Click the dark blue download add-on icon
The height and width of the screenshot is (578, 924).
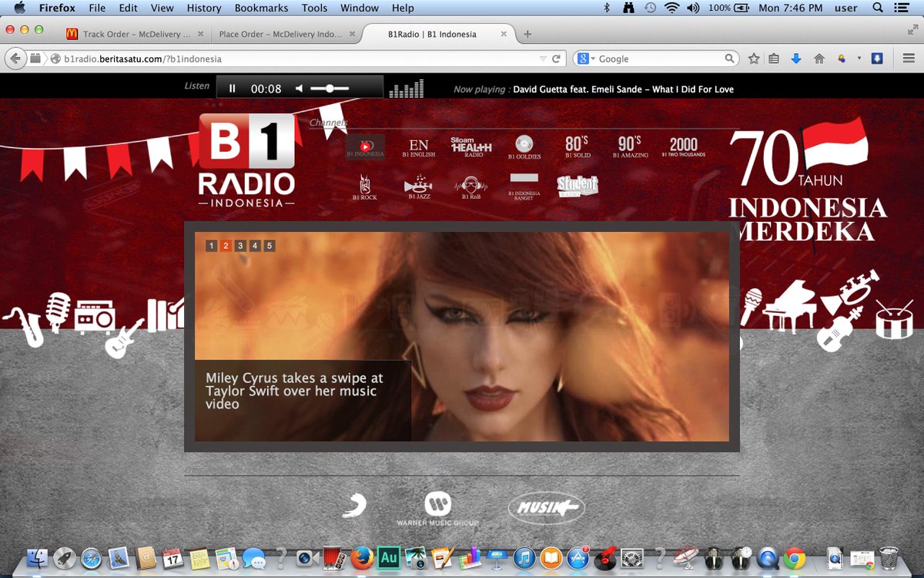(876, 59)
